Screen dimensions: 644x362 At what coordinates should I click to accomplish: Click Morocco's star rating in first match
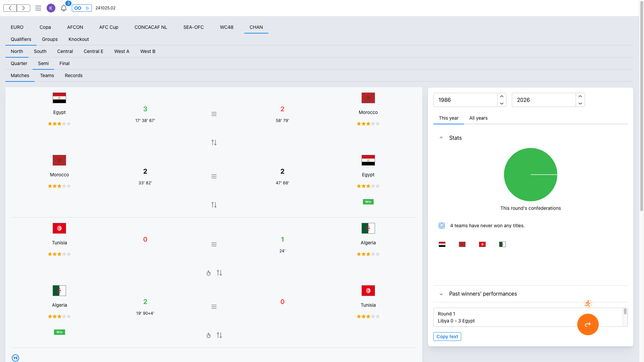click(x=368, y=124)
